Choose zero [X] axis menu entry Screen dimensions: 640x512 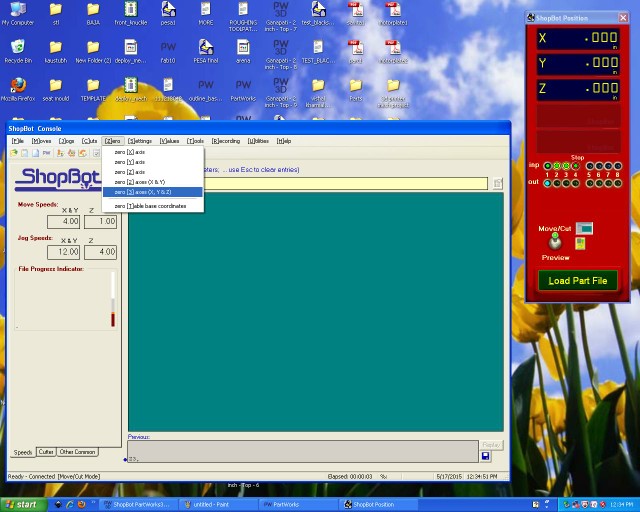coord(153,152)
